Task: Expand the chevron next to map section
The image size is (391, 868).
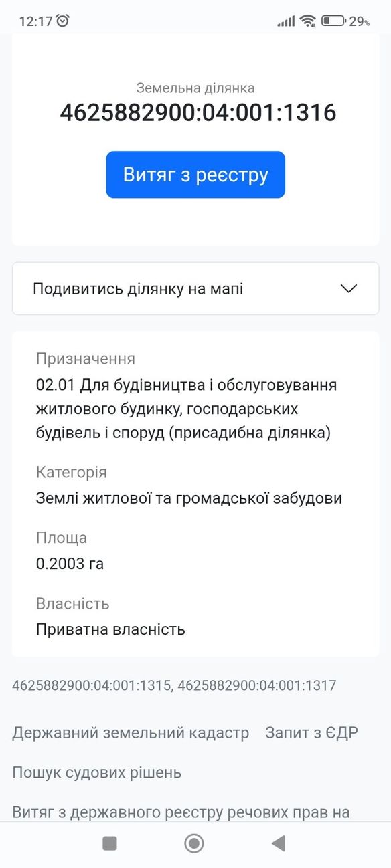Action: [349, 289]
